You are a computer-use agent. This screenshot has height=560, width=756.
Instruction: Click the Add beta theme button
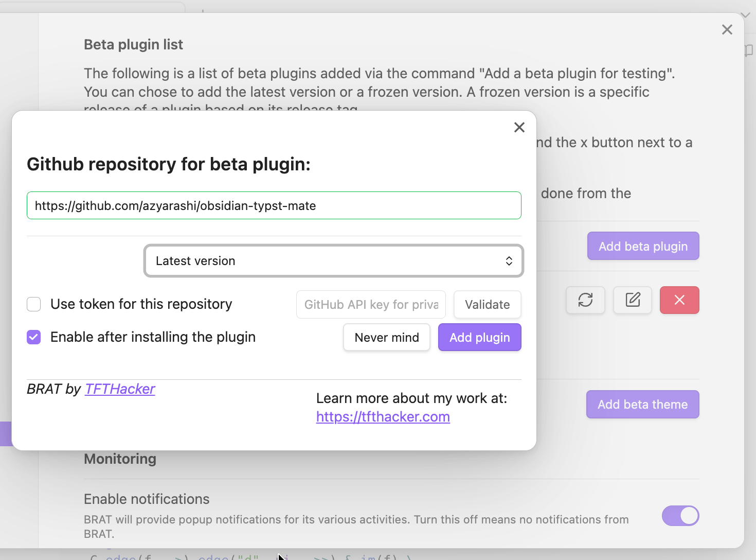(642, 404)
